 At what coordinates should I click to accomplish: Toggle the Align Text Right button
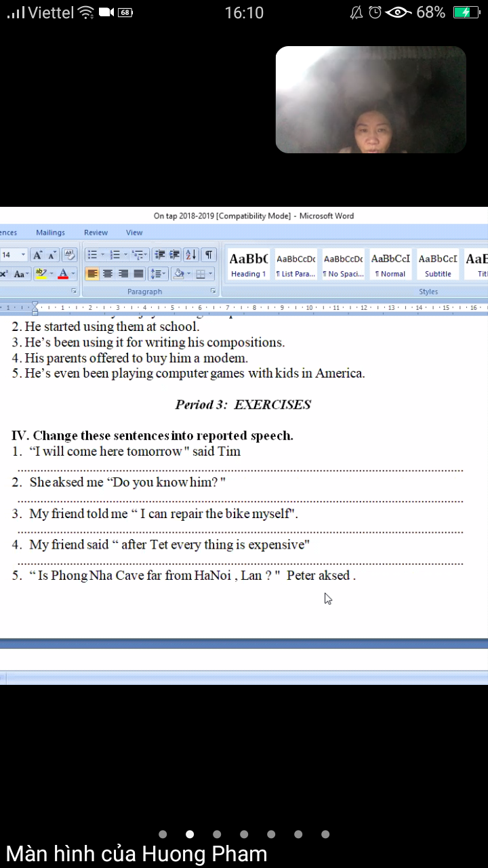123,274
